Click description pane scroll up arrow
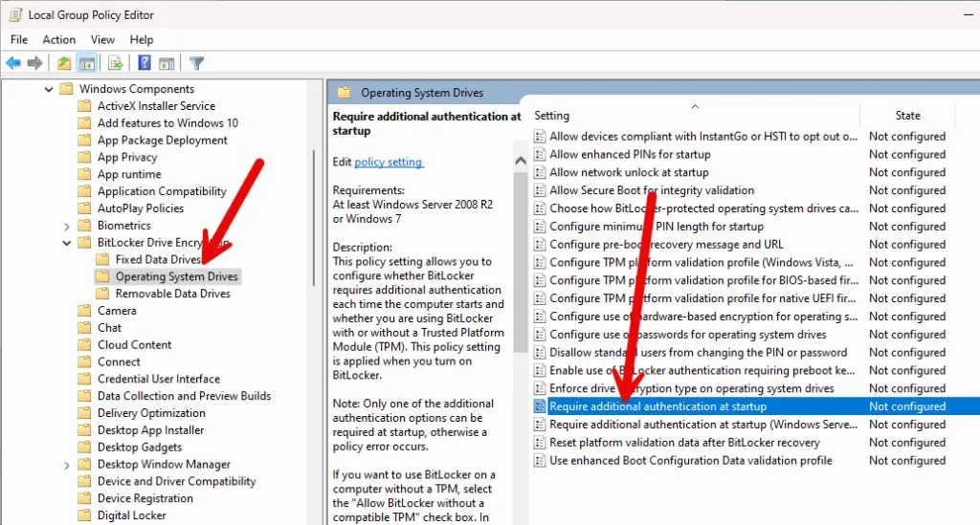This screenshot has width=980, height=525. [x=520, y=161]
